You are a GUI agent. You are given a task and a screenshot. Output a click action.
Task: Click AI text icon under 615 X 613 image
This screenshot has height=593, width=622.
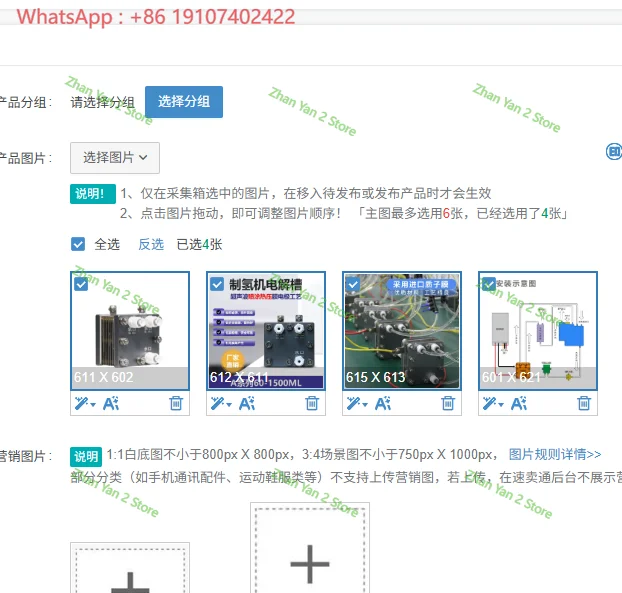(x=383, y=404)
